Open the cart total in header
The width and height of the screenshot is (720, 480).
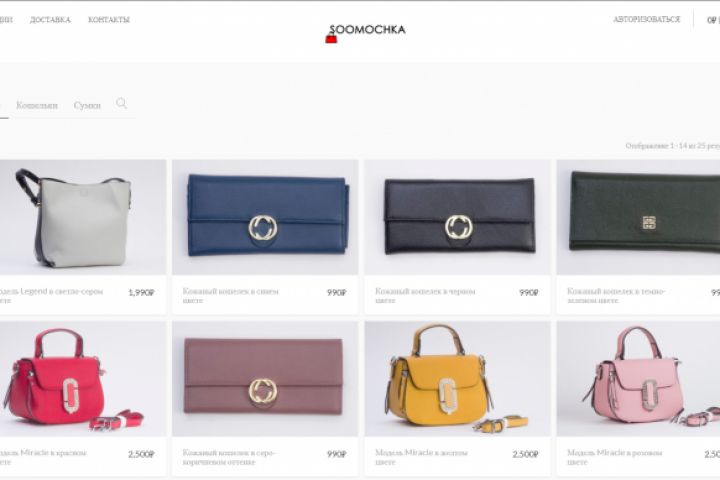(713, 20)
